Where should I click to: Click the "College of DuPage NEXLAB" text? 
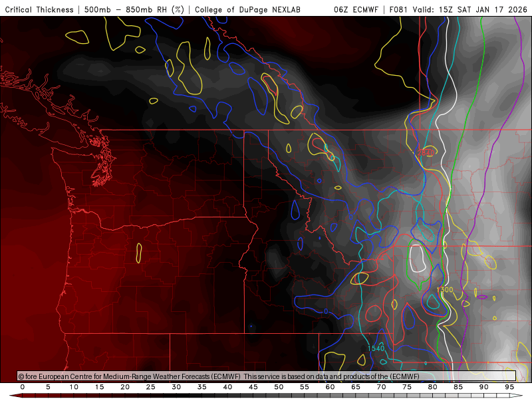tap(247, 9)
